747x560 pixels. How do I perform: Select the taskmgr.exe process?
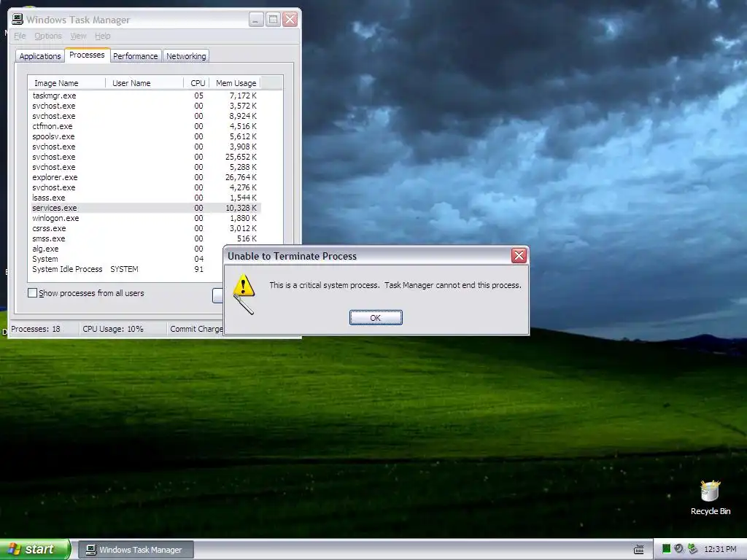[145, 96]
